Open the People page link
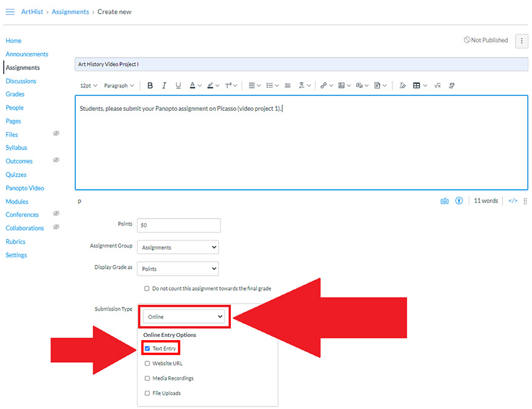 point(14,108)
